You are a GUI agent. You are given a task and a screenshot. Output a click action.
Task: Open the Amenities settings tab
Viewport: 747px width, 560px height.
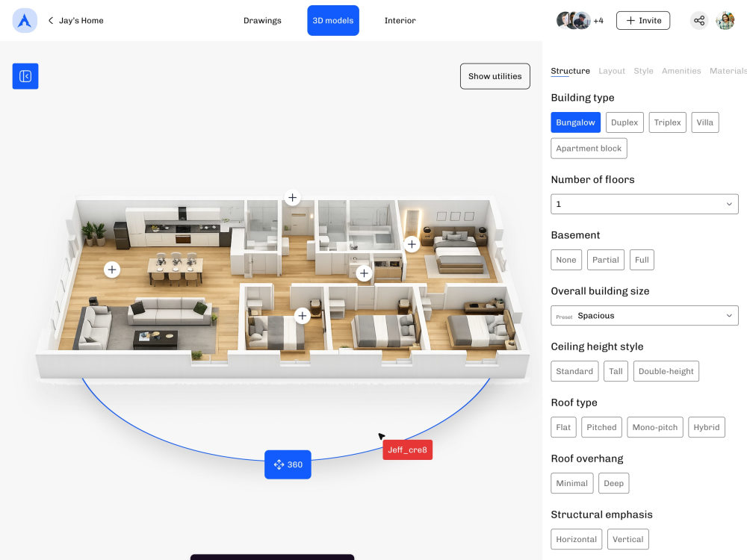pos(681,71)
